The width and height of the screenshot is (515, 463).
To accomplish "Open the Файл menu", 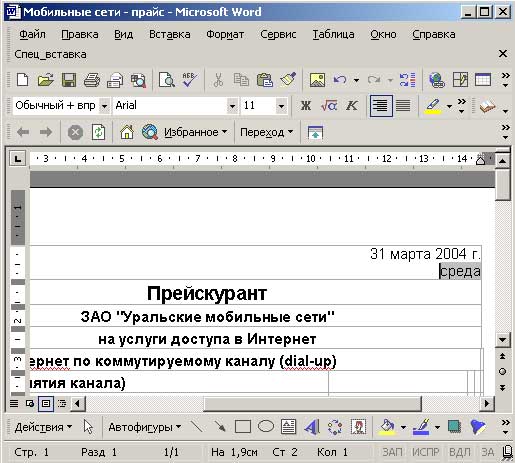I will 32,34.
